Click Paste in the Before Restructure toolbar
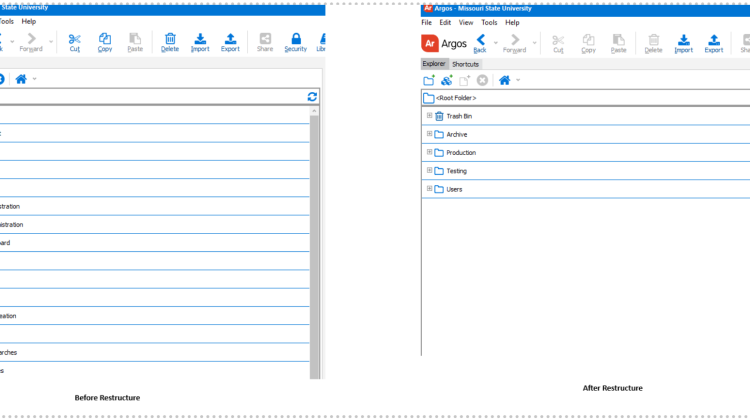Viewport: 750px width, 420px height. [135, 42]
